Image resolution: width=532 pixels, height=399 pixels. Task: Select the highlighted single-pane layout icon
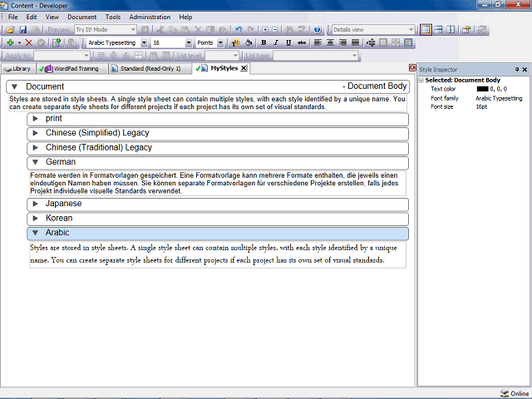[426, 30]
